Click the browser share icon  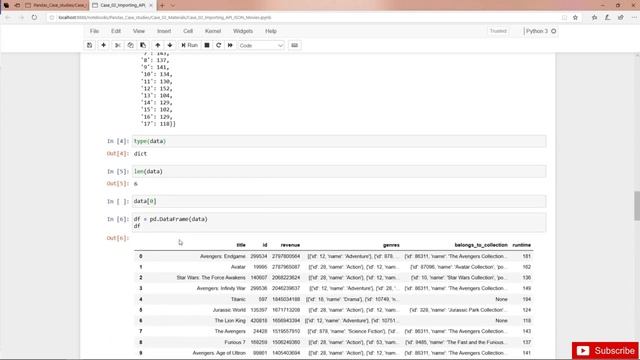(621, 18)
